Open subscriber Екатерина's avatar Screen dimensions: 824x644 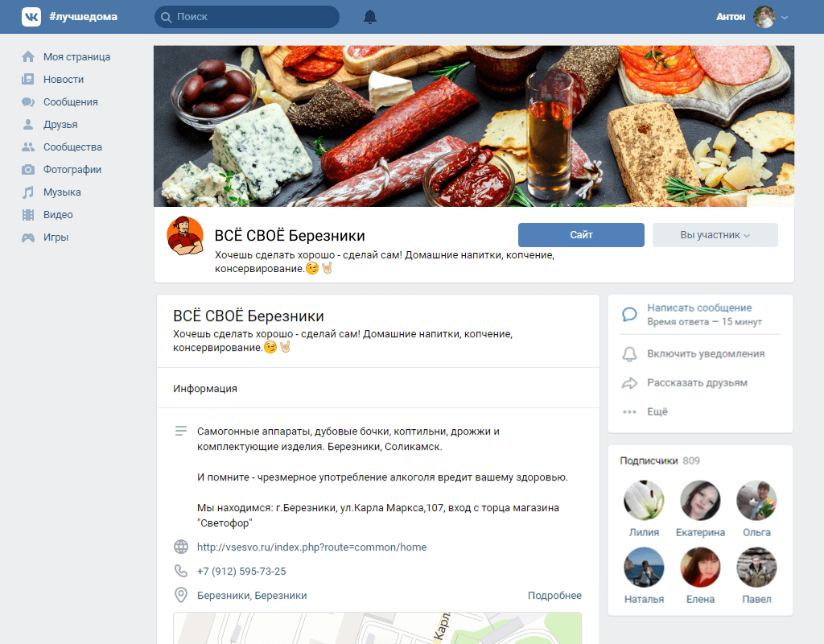(700, 500)
